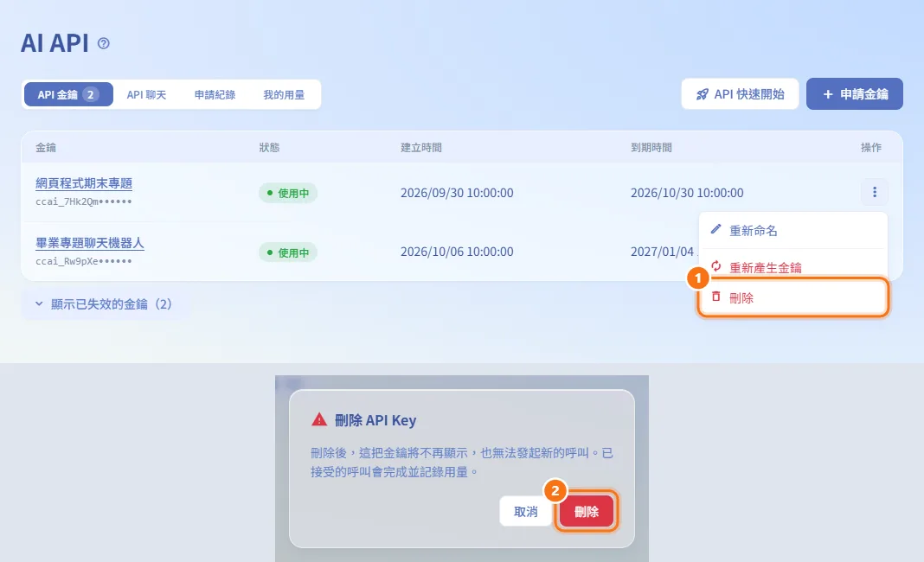Click the 狀態 column header

[269, 147]
